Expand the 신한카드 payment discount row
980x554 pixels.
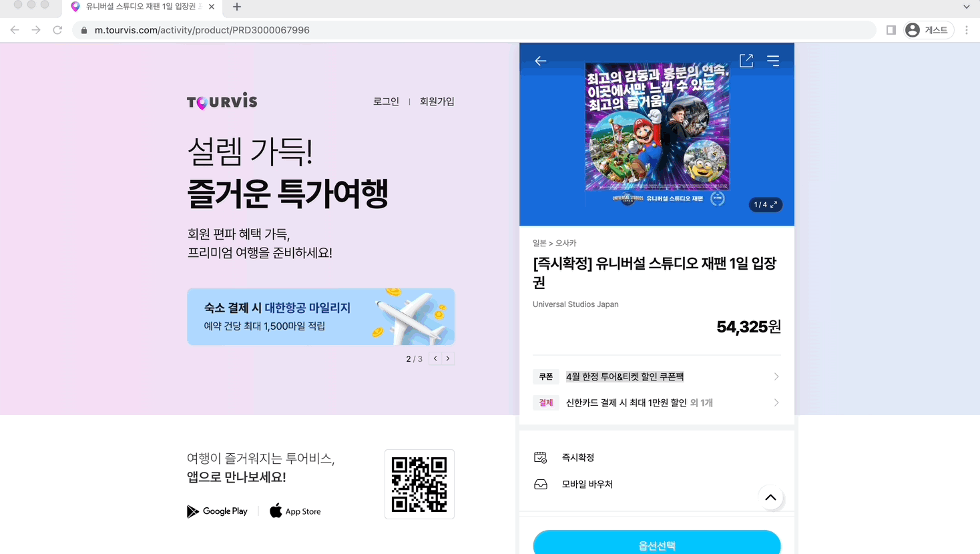tap(657, 402)
